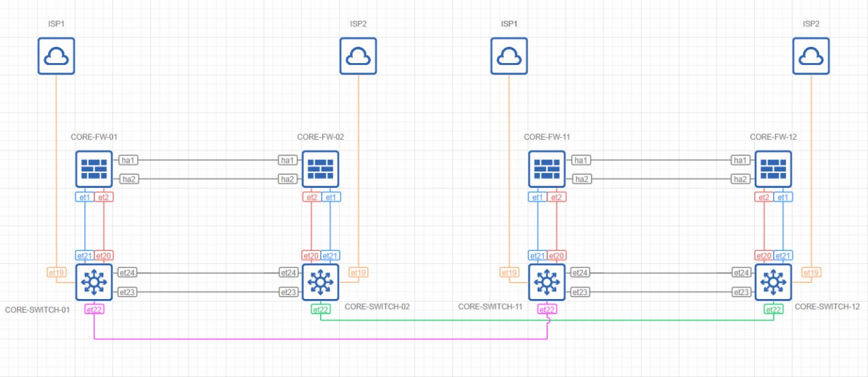
Task: Click et21 port tag on CORE-SWITCH-02
Action: [x=331, y=256]
